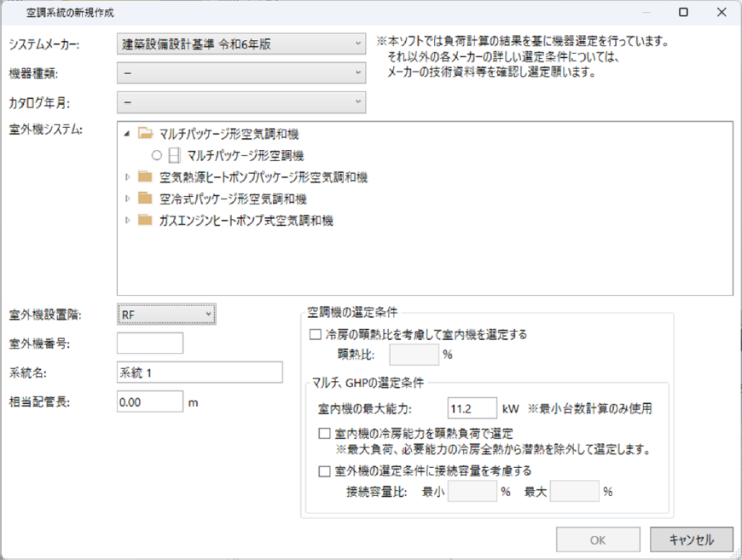Open the 機器種類 dropdown
This screenshot has width=742, height=560.
pos(241,73)
